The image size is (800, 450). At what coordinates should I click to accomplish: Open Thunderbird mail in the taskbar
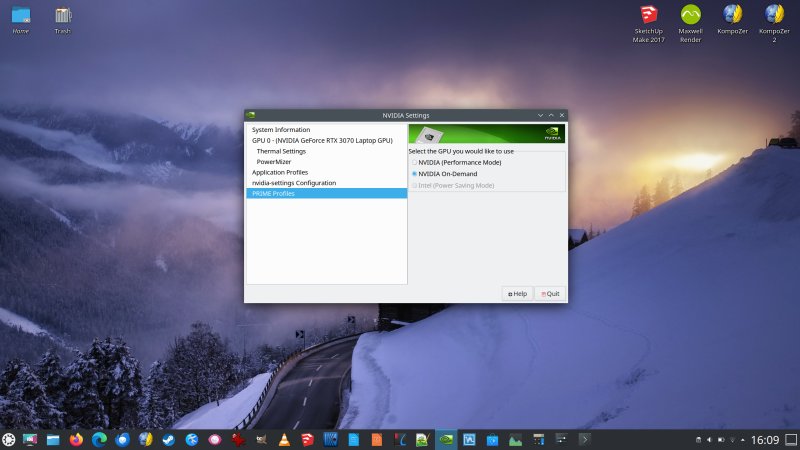[x=122, y=439]
